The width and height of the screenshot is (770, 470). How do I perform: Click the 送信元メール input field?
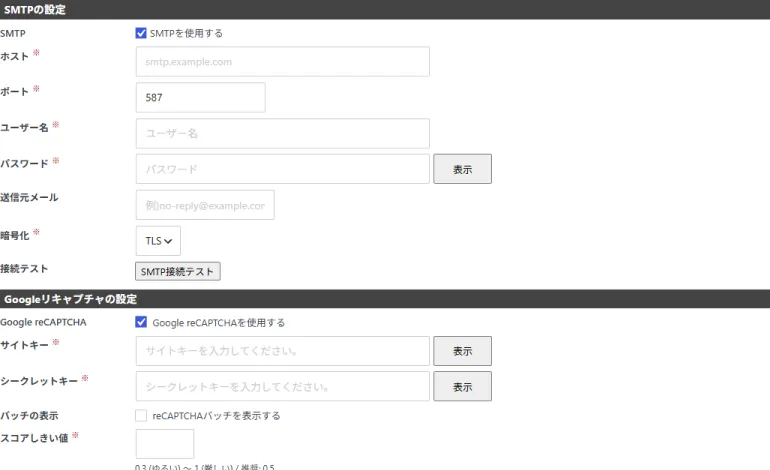205,205
